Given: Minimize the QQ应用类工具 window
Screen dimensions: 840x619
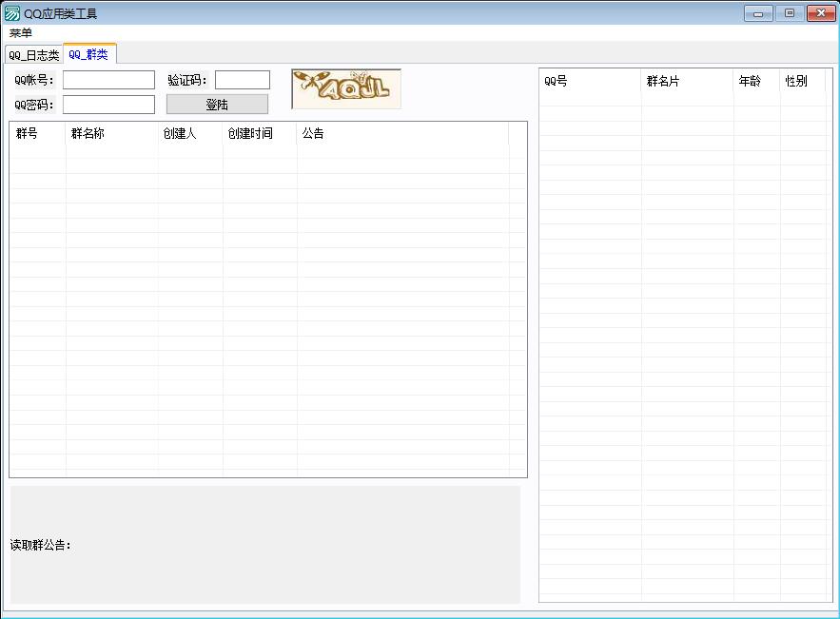Looking at the screenshot, I should (x=758, y=13).
